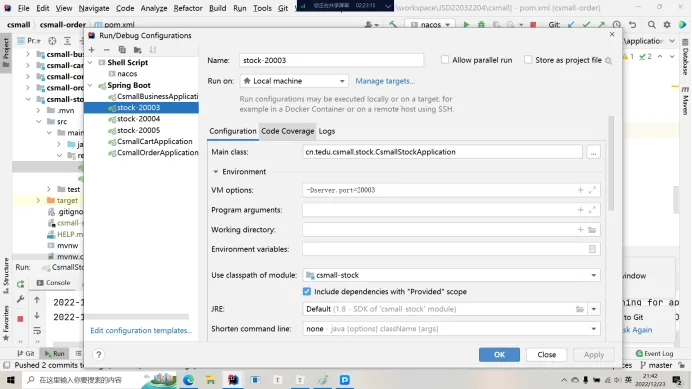Image resolution: width=692 pixels, height=389 pixels.
Task: Click the OK button
Action: pyautogui.click(x=499, y=355)
